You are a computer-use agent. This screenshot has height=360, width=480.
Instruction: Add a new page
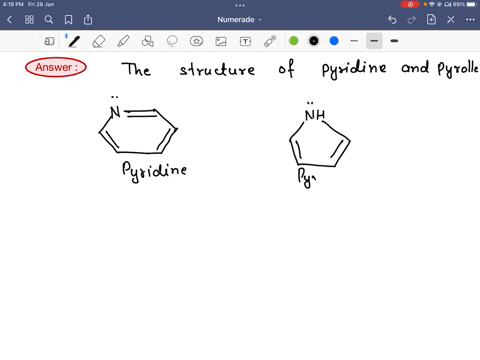(431, 20)
